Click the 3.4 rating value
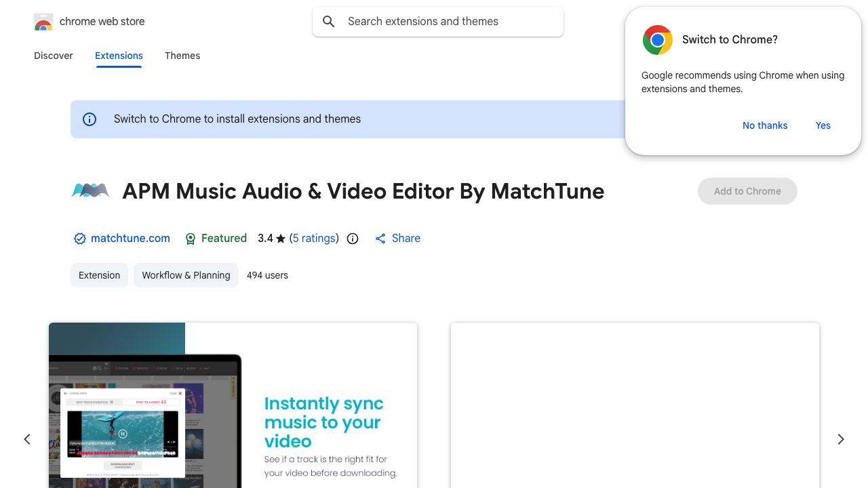This screenshot has width=868, height=488. point(265,239)
